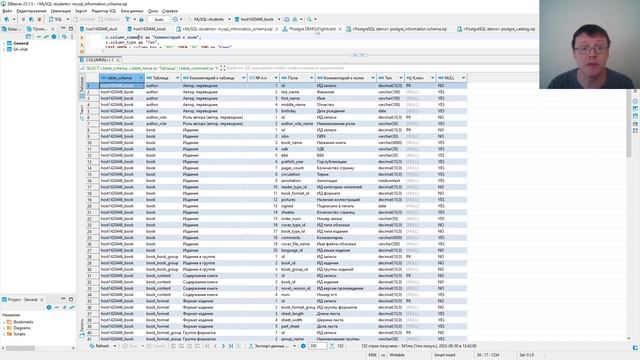The image size is (640, 360).
Task: Expand the SQL button dropdown arrow
Action: point(68,19)
